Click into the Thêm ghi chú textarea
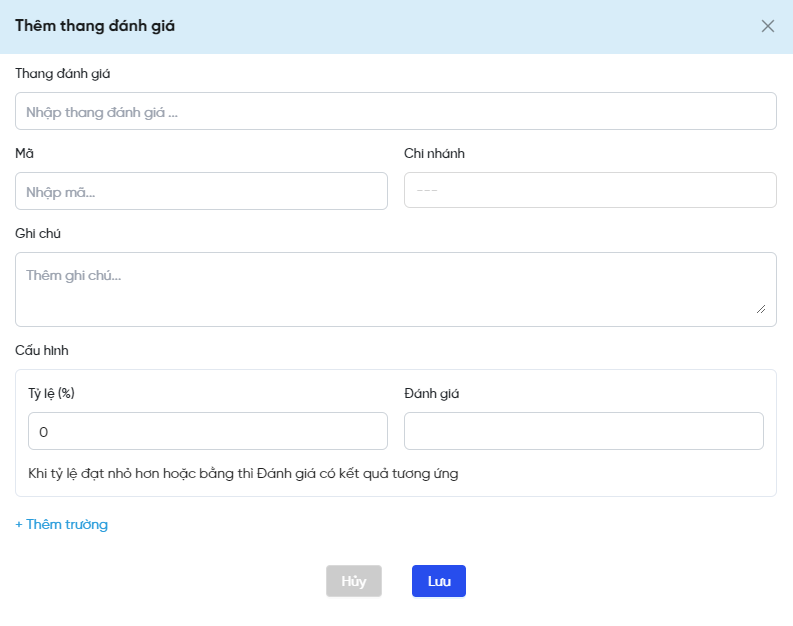Image resolution: width=793 pixels, height=626 pixels. pos(395,289)
